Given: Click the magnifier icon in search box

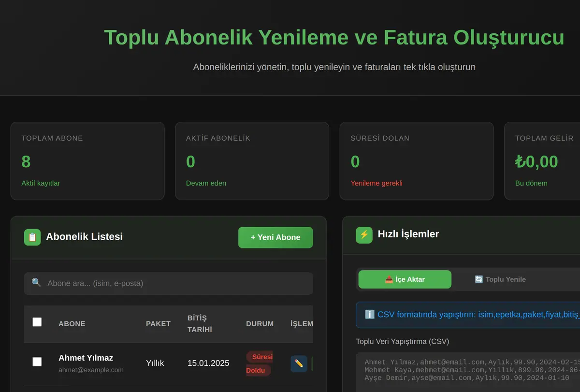Looking at the screenshot, I should (36, 283).
